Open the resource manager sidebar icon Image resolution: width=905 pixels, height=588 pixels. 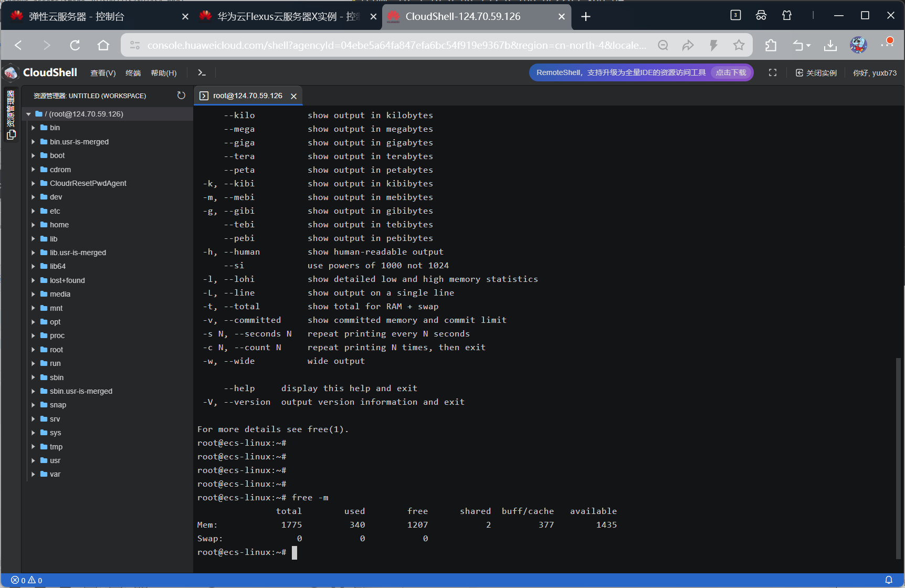pyautogui.click(x=10, y=108)
